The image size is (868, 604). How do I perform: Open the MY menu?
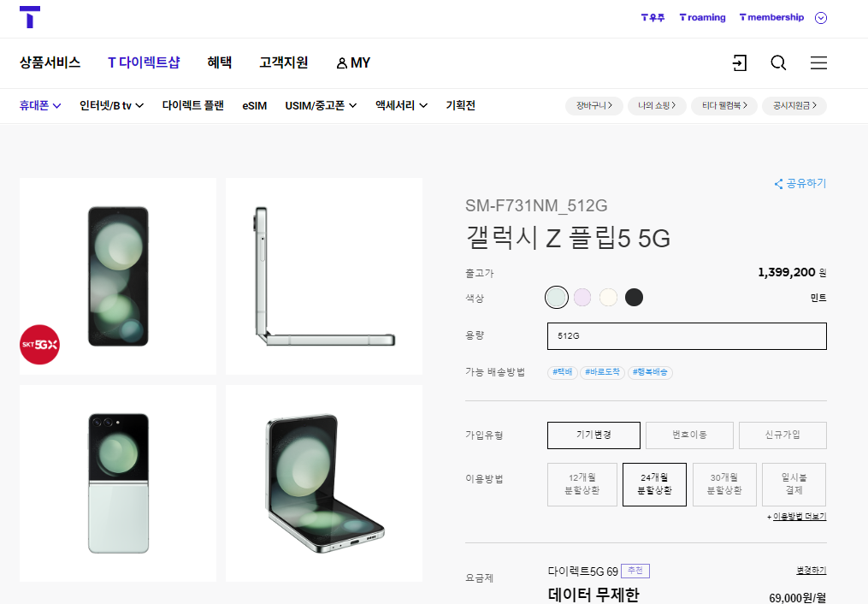click(x=353, y=63)
